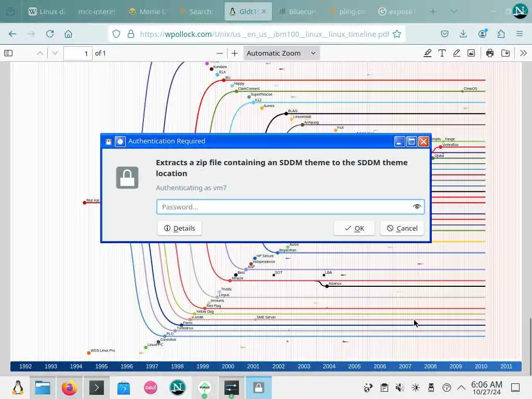Zoom out the PDF view

220,54
